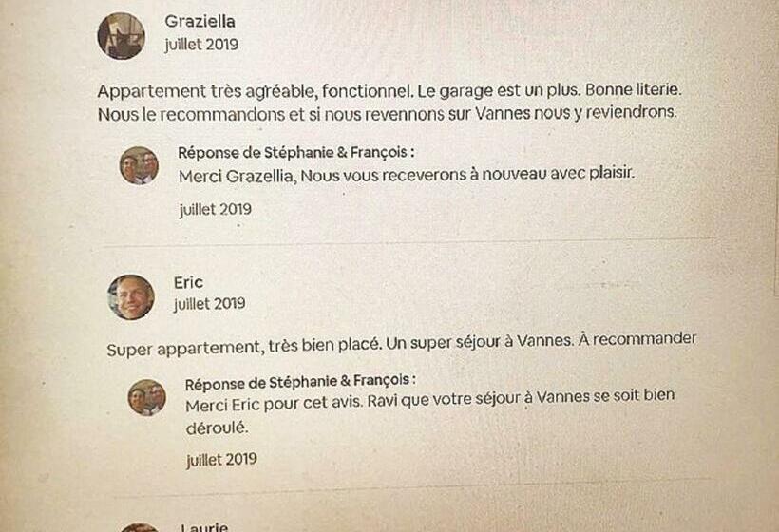Click Laurie's profile picture at the bottom
This screenshot has width=779, height=532.
[140, 527]
